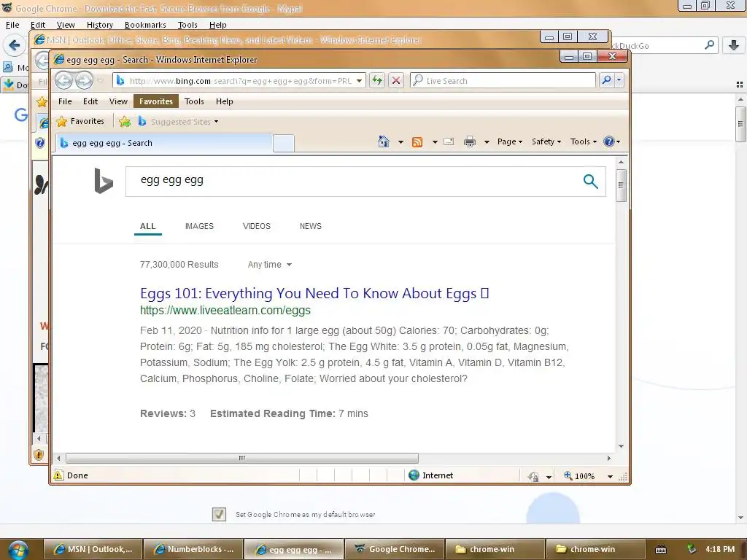Viewport: 747px width, 560px height.
Task: Click the Live Search magnifier button
Action: click(x=606, y=80)
